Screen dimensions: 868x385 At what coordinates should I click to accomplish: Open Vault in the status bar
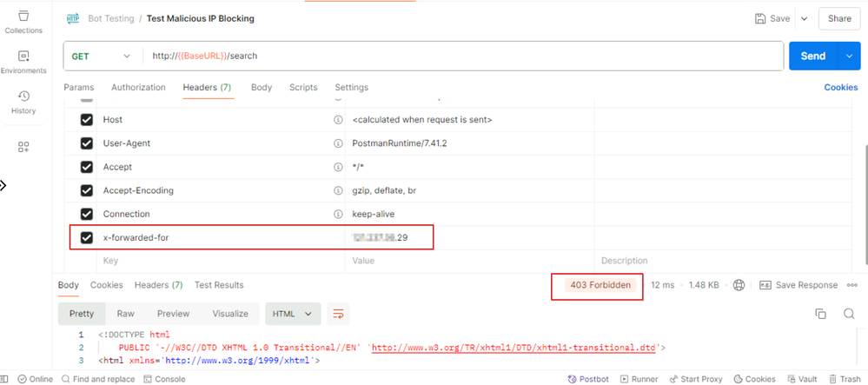[803, 379]
